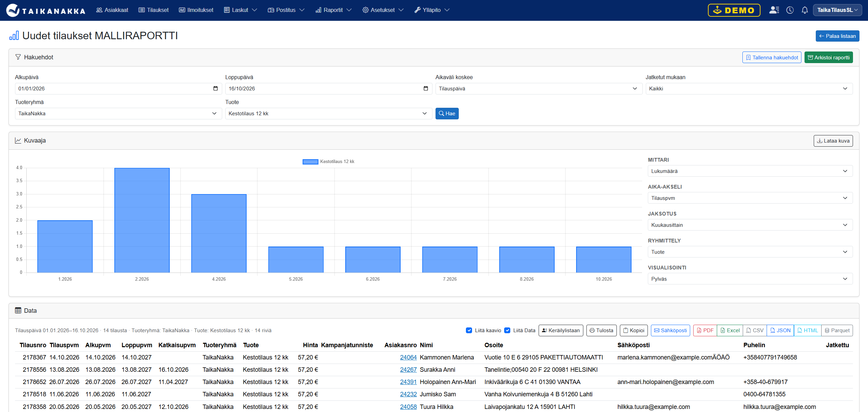The height and width of the screenshot is (412, 868).
Task: Toggle Kestotilaus 12 kk legend swatch
Action: [310, 162]
